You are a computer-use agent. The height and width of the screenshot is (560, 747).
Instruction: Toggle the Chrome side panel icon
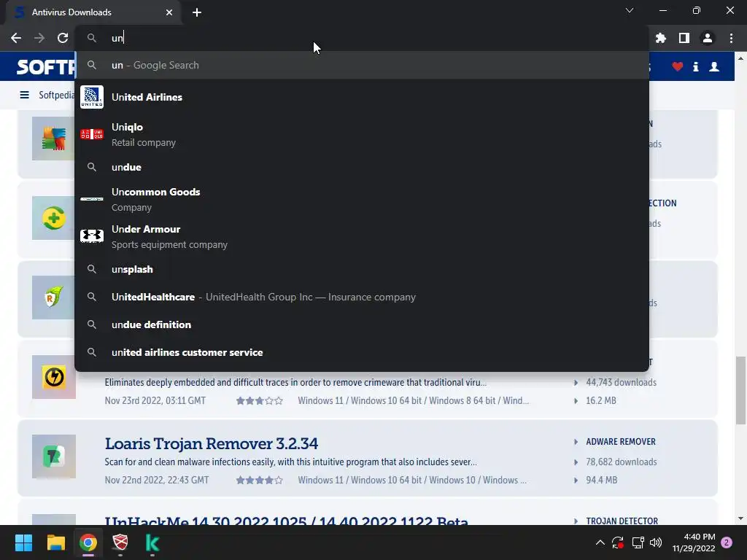(x=684, y=38)
